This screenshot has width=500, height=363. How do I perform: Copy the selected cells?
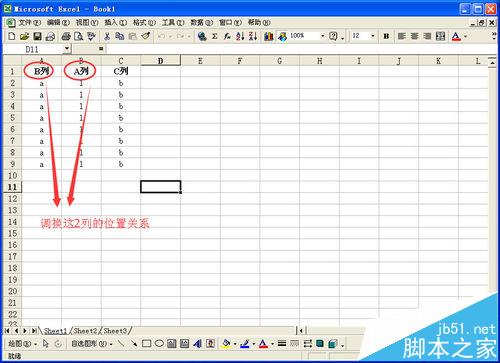[119, 36]
